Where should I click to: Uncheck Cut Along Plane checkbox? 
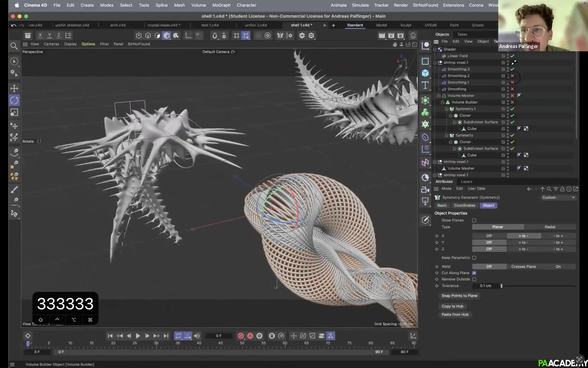coord(474,273)
